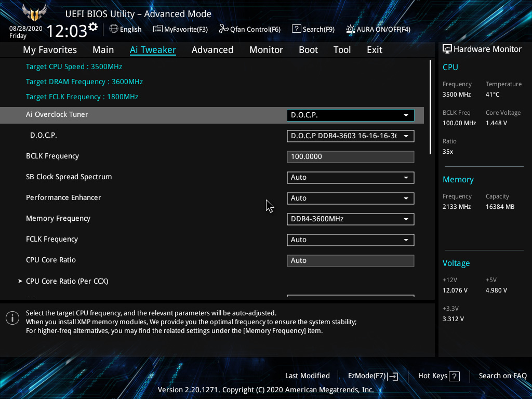Switch to My Favorites tab

(x=50, y=50)
